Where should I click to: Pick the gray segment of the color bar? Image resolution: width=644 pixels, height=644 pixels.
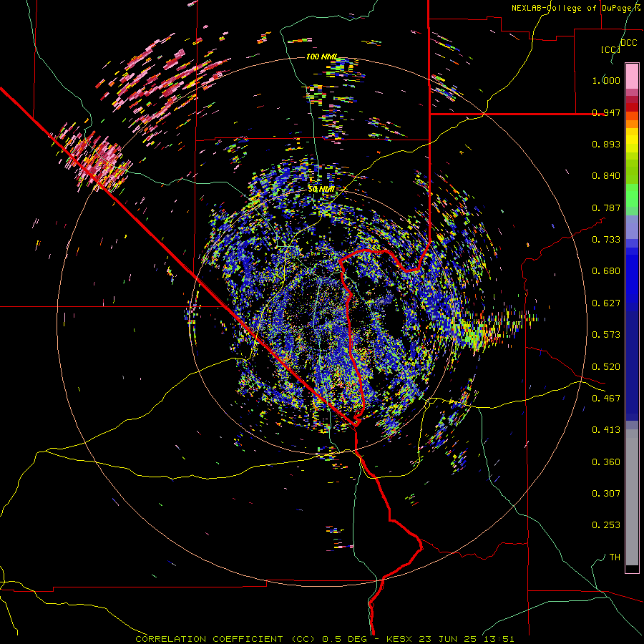632,497
